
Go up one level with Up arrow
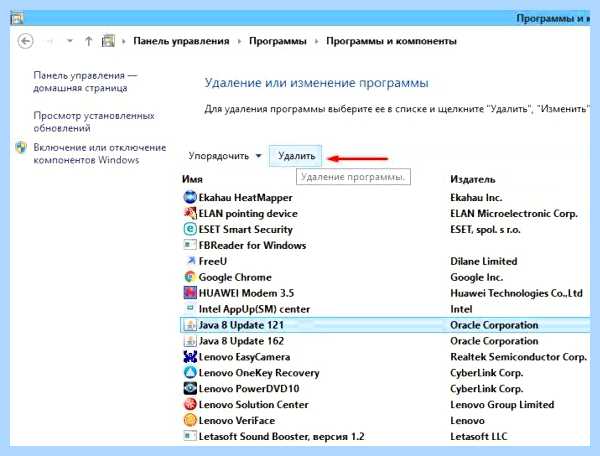click(x=88, y=41)
